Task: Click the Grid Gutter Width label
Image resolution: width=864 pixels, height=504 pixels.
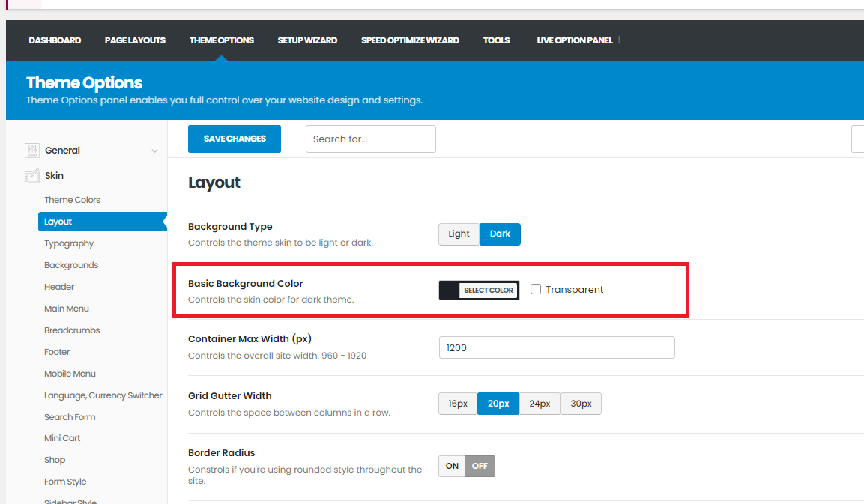Action: pyautogui.click(x=230, y=396)
